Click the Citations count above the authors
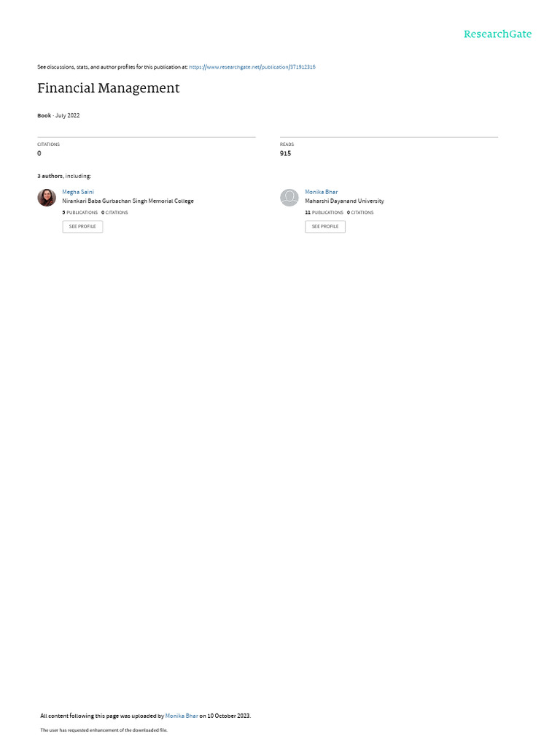 point(39,153)
